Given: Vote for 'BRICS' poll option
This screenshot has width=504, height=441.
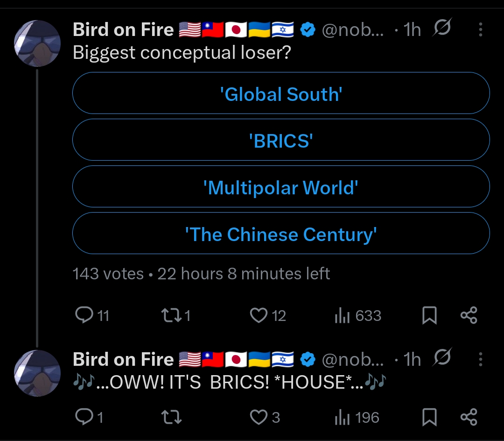Looking at the screenshot, I should pyautogui.click(x=281, y=141).
